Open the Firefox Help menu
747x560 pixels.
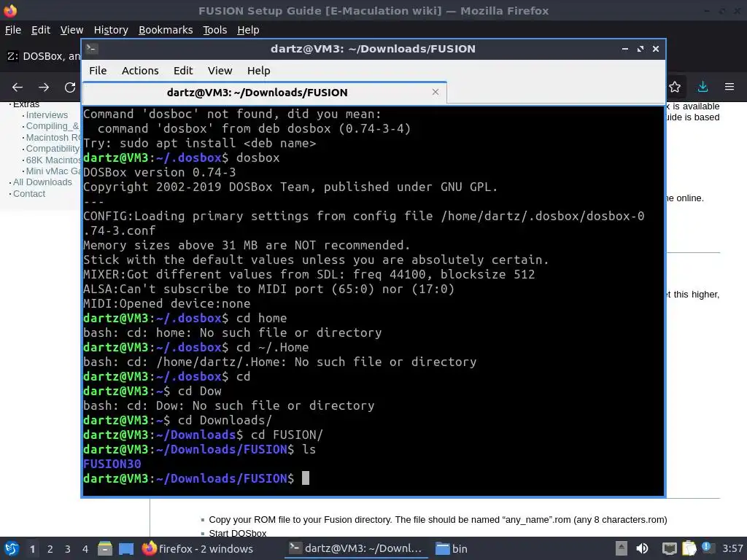point(248,30)
